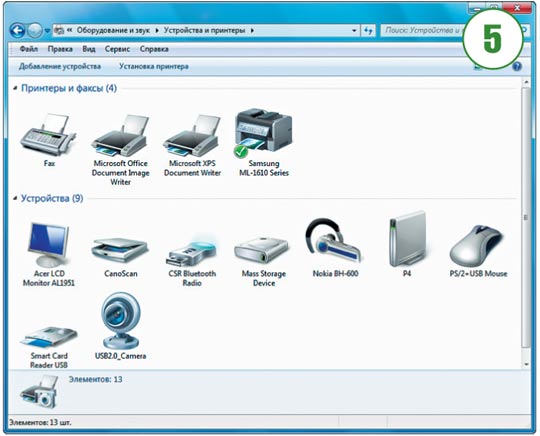
Task: Open the Вид menu
Action: [89, 49]
